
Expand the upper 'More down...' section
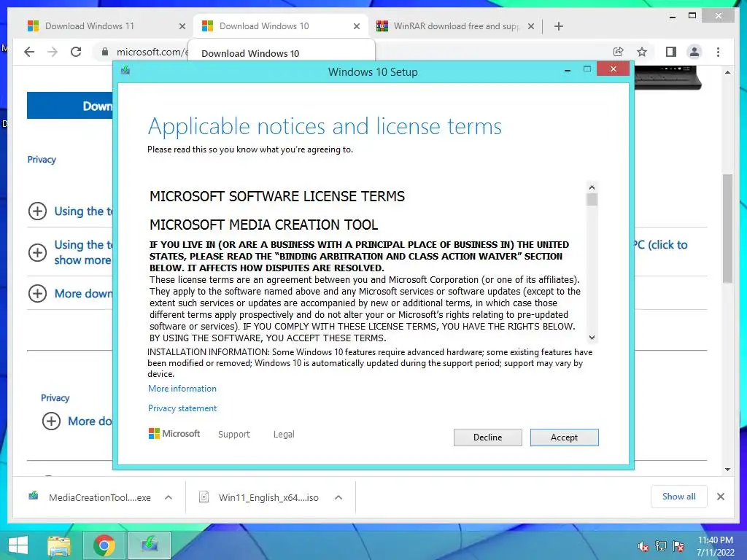[38, 293]
